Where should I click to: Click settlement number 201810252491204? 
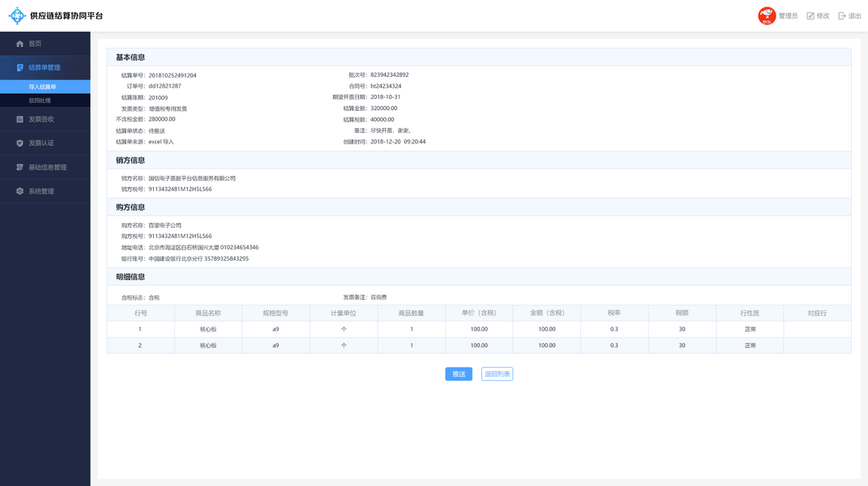tap(172, 75)
